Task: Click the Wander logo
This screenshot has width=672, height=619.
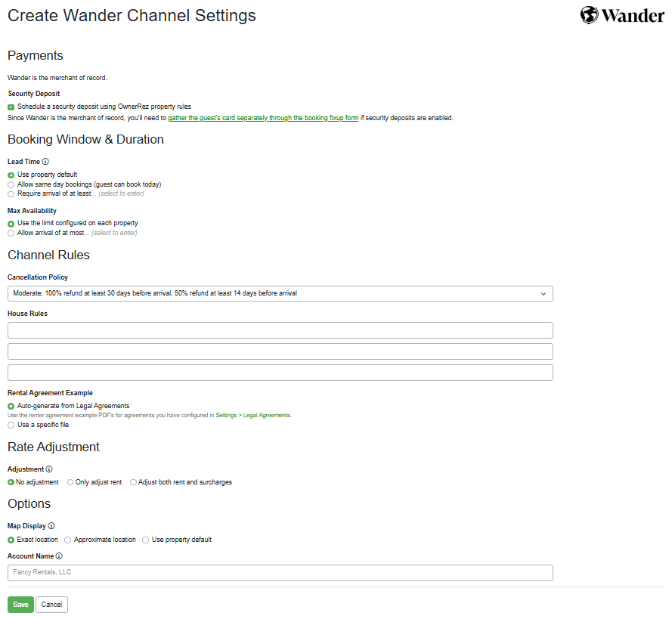Action: point(621,14)
